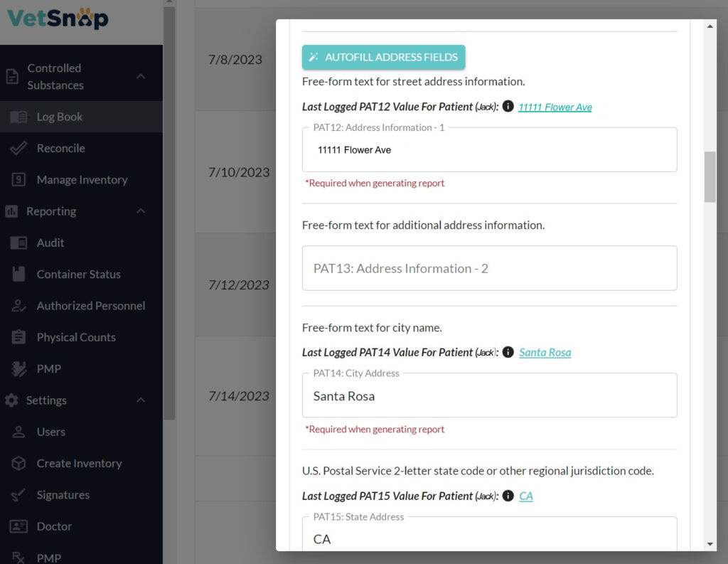Select Users under Settings
The height and width of the screenshot is (564, 728).
pyautogui.click(x=51, y=432)
